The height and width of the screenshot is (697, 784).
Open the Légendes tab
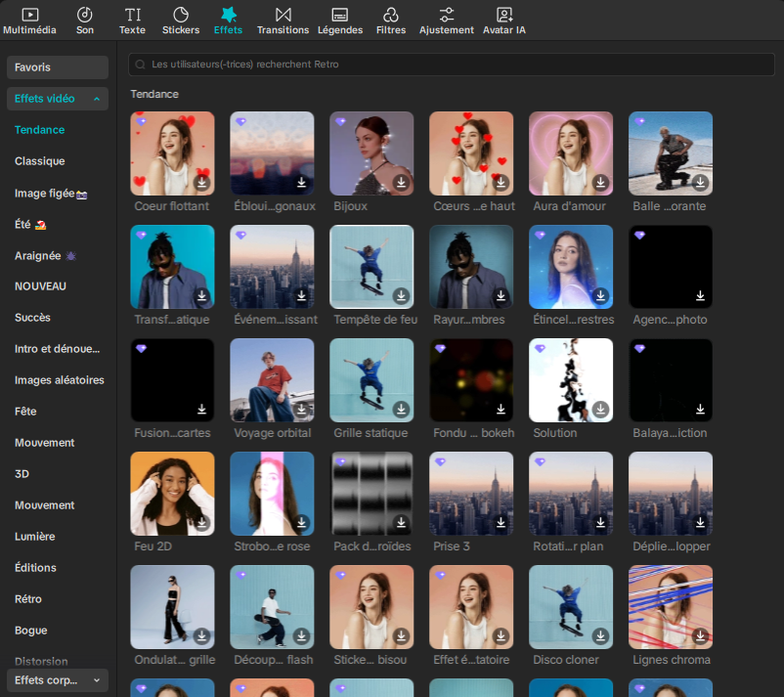(340, 21)
